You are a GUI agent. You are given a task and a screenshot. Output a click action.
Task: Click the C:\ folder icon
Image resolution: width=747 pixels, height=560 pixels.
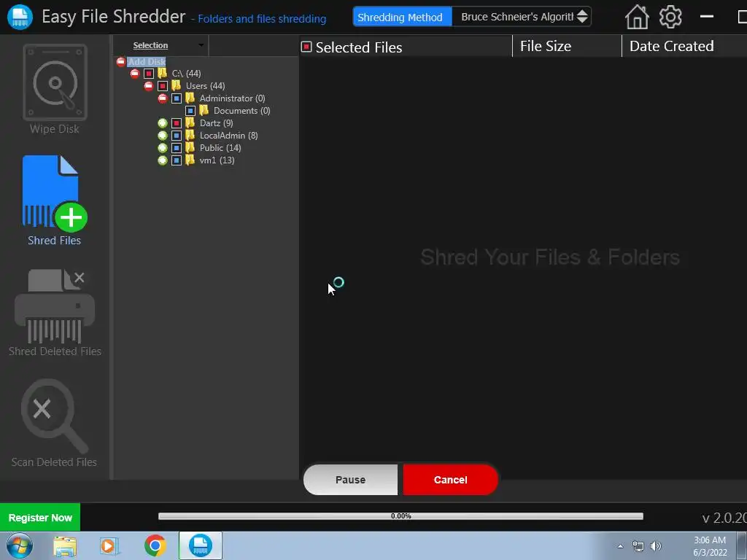(163, 73)
